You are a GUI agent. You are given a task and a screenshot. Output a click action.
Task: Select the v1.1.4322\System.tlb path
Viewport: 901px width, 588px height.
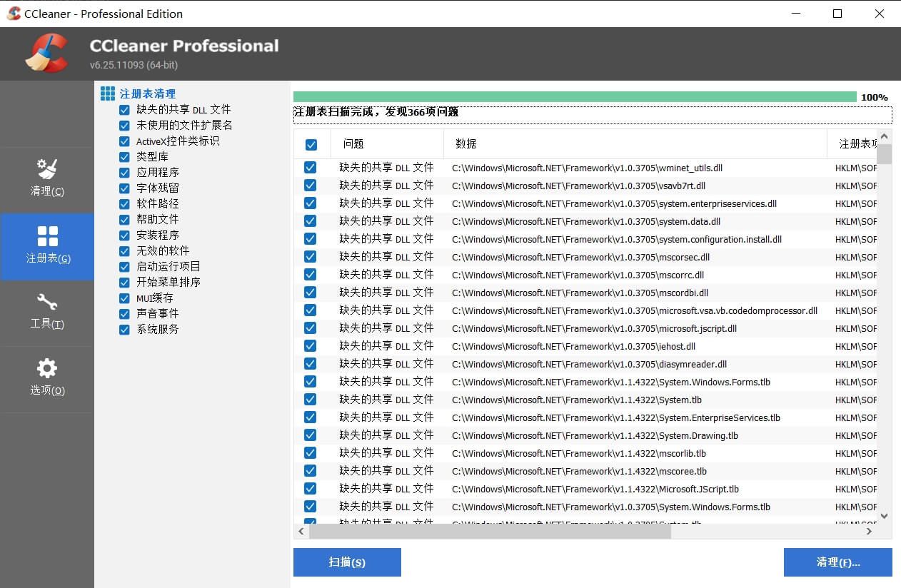pyautogui.click(x=577, y=400)
